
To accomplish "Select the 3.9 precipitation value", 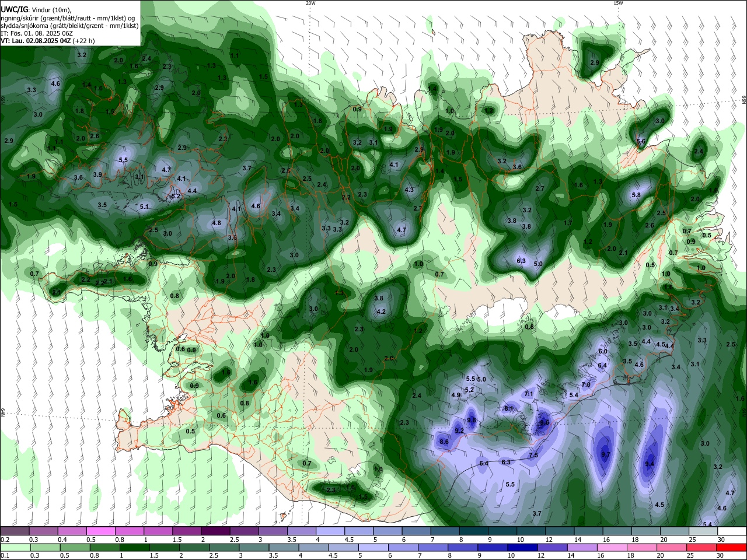I will click(x=97, y=174).
